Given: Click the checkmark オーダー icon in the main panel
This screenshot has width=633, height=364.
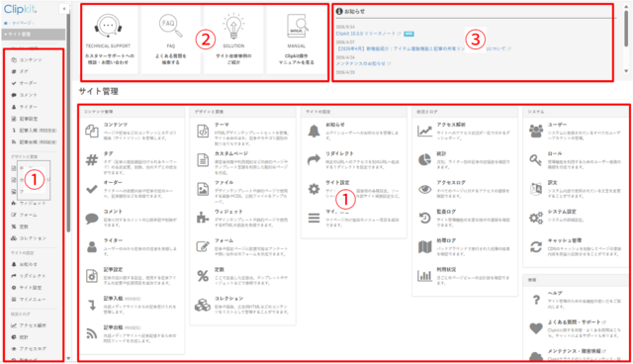Looking at the screenshot, I should click(x=92, y=189).
